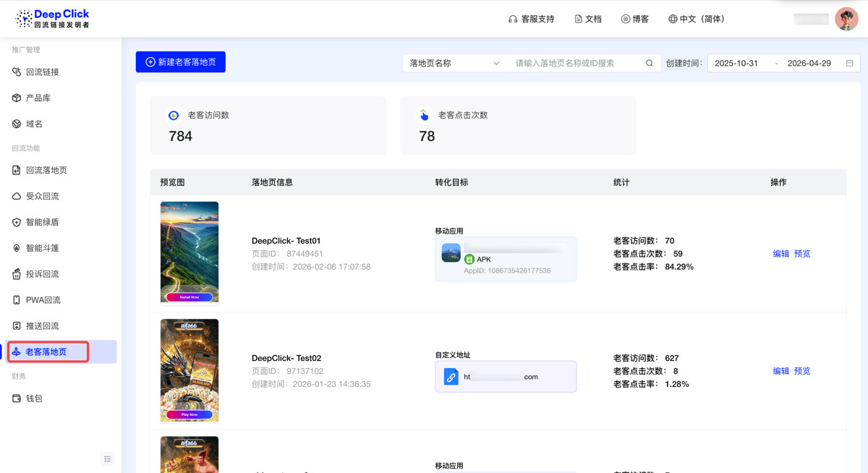Click the 智能斗篷 sidebar icon
Viewport: 868px width, 473px height.
[x=17, y=248]
